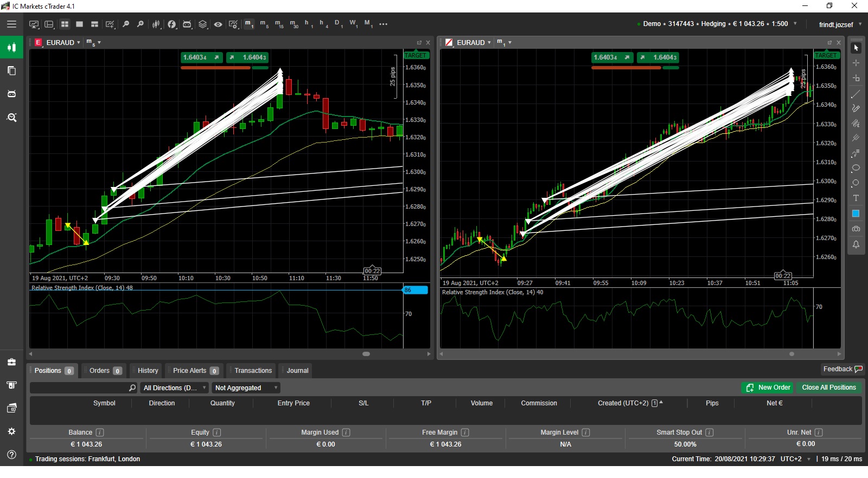Switch to the History tab

148,371
